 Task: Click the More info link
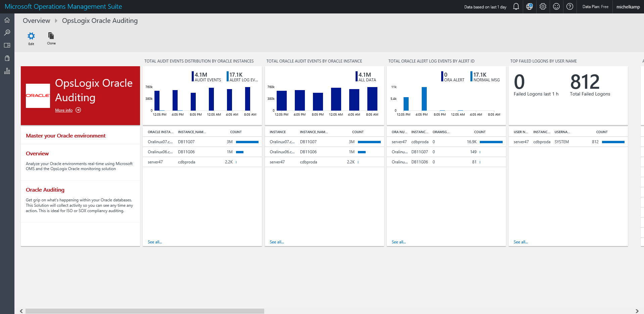click(64, 110)
